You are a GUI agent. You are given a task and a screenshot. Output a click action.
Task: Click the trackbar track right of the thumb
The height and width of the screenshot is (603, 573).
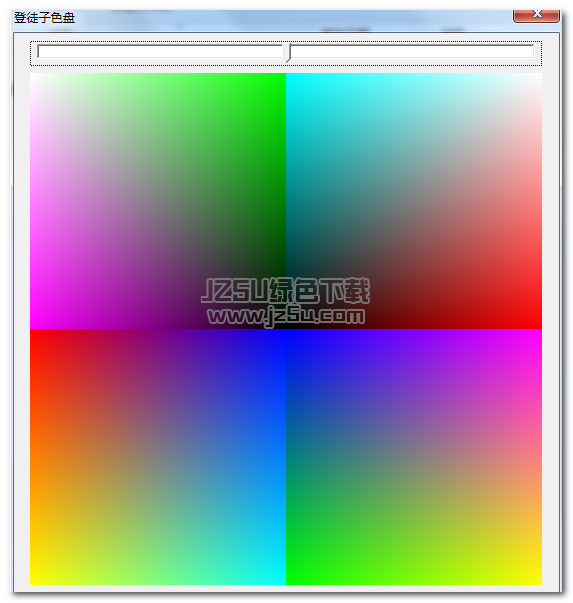(412, 52)
